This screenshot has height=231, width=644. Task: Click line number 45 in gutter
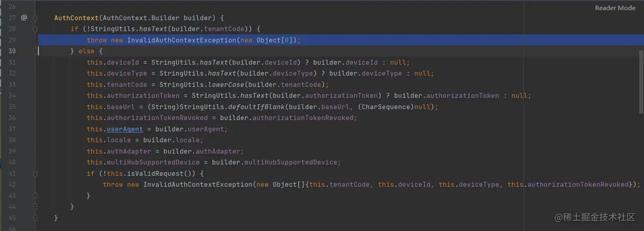click(12, 217)
